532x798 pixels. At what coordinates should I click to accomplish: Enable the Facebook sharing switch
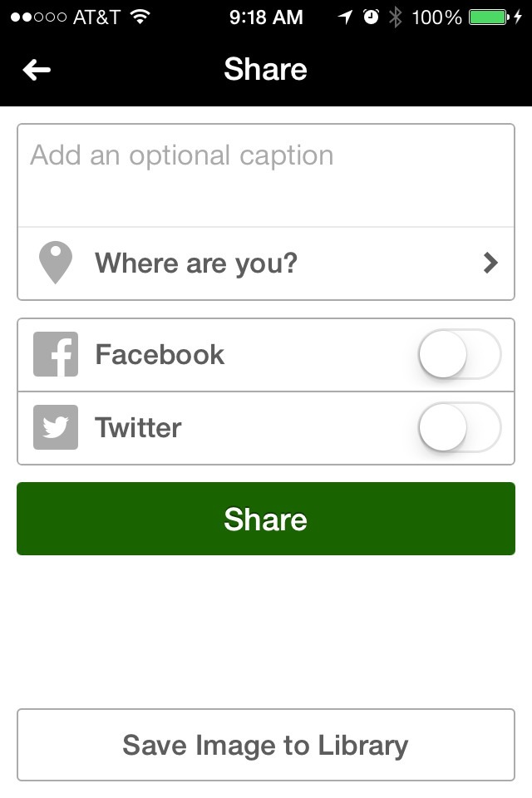[x=459, y=355]
